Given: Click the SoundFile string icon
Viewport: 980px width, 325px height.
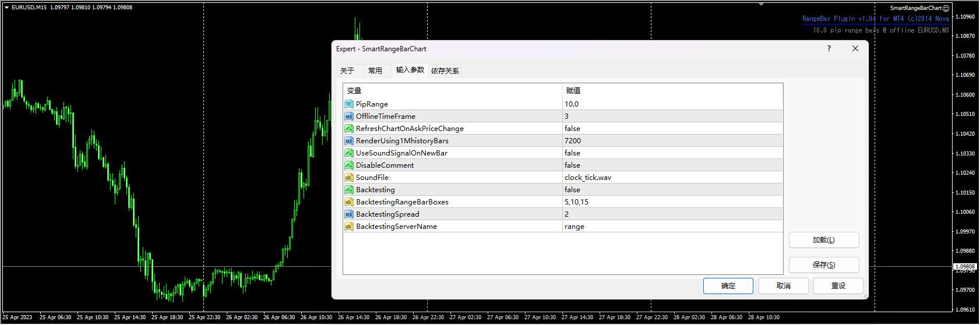Looking at the screenshot, I should 348,178.
